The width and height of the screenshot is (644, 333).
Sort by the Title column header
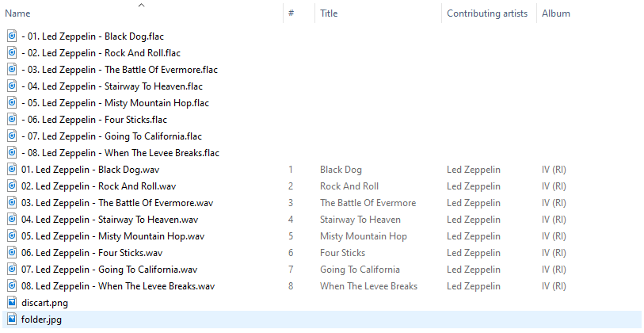(329, 13)
